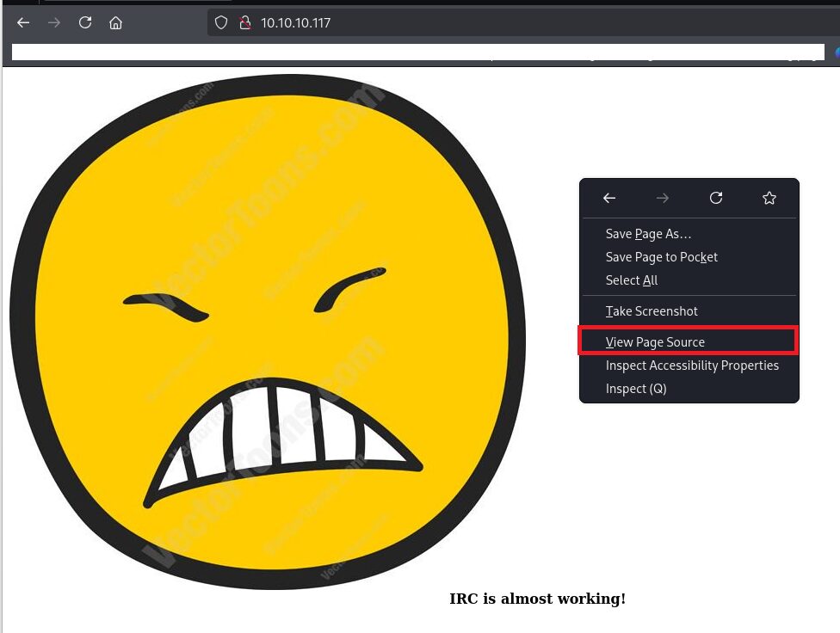Open View Page Source
Viewport: 840px width, 633px height.
coord(655,342)
